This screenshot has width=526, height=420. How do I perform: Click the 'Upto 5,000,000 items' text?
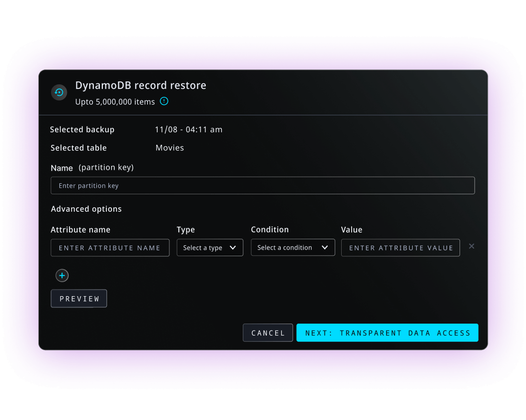coord(115,102)
